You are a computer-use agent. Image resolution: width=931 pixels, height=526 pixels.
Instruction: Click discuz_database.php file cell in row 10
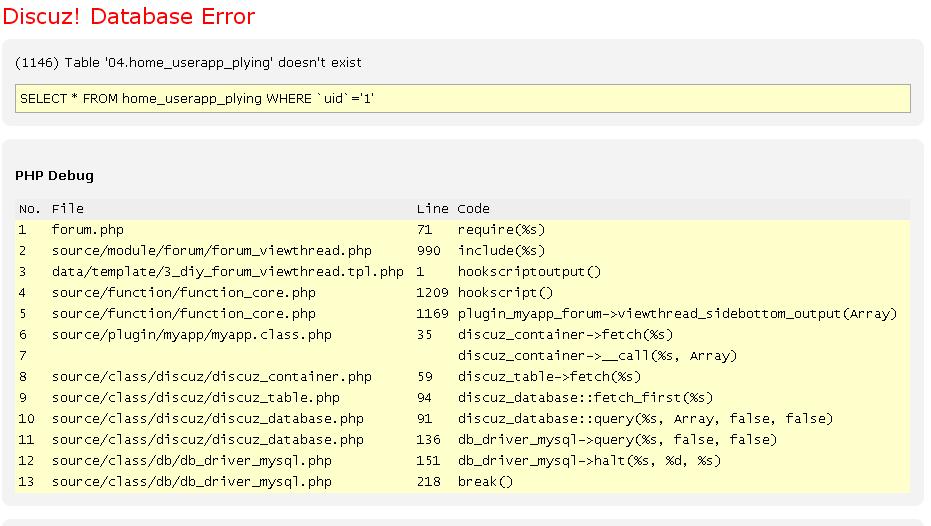click(208, 419)
